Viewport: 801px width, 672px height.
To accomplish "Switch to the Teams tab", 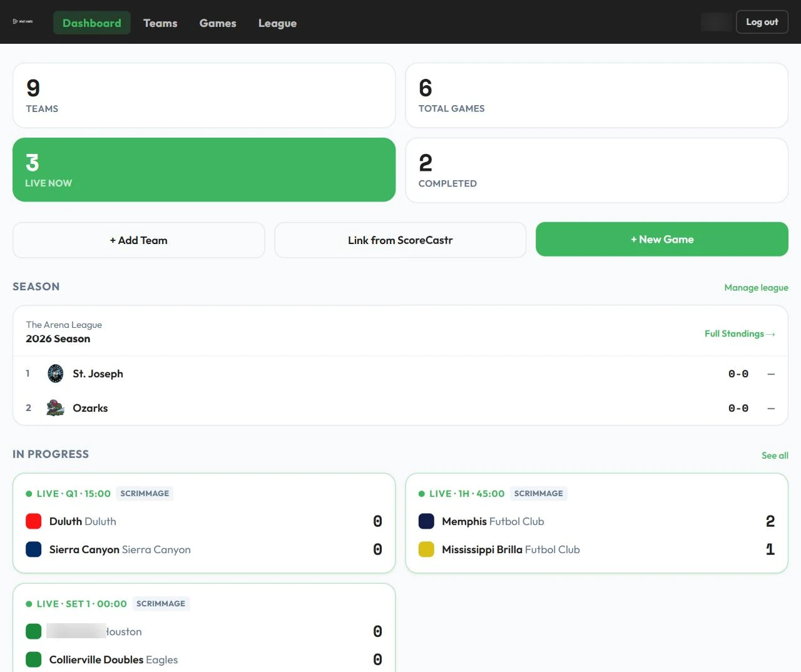I will pos(160,23).
